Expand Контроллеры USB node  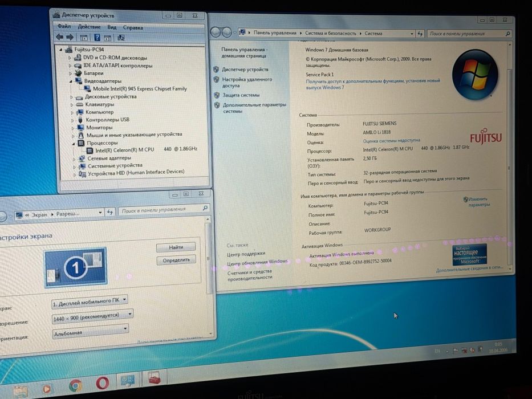click(72, 120)
